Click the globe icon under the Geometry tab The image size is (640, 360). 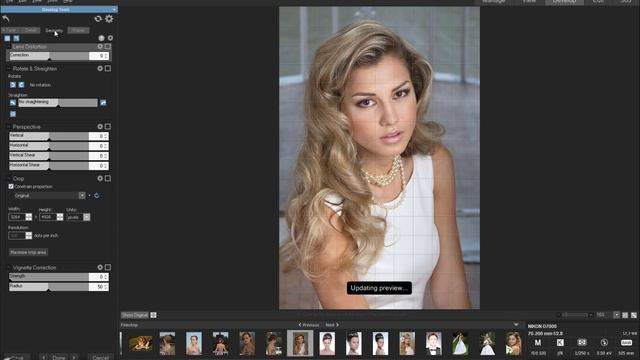[x=101, y=38]
